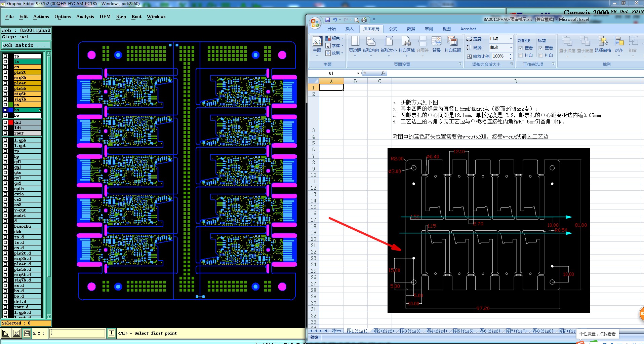Open the File menu in Graphic Editor

click(9, 16)
